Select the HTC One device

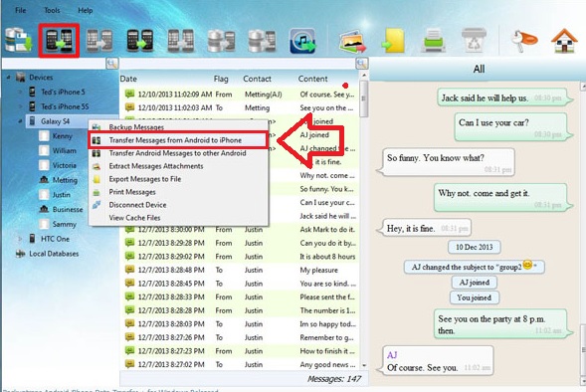pyautogui.click(x=55, y=239)
